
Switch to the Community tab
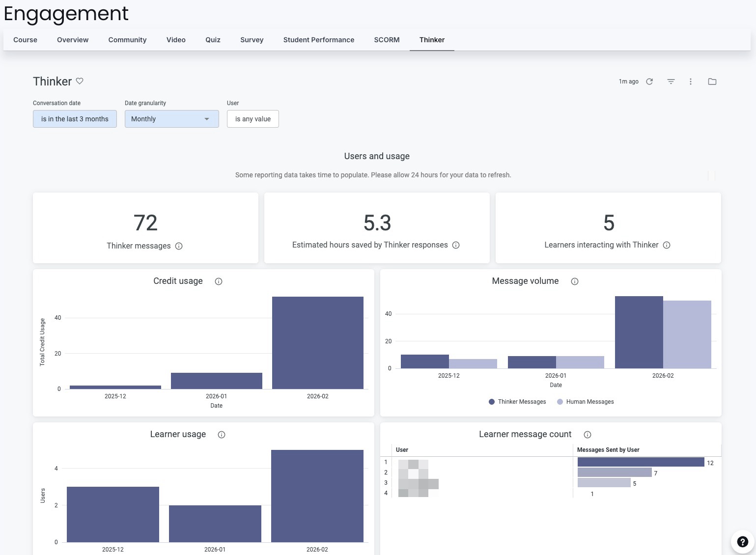tap(128, 40)
